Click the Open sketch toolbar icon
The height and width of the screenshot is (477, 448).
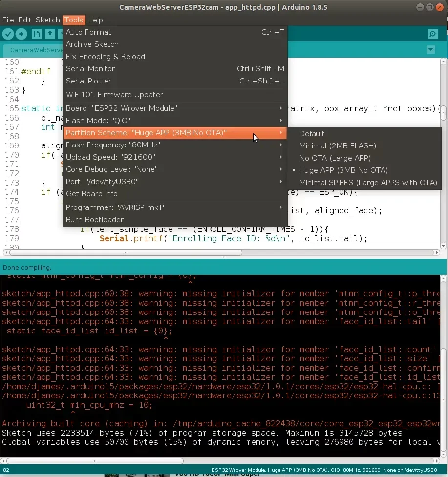50,34
